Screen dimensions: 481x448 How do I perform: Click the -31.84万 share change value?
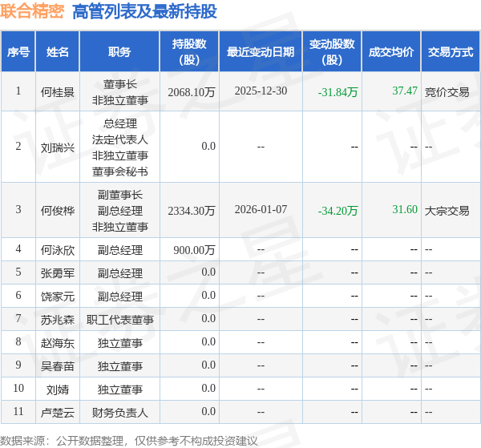338,92
